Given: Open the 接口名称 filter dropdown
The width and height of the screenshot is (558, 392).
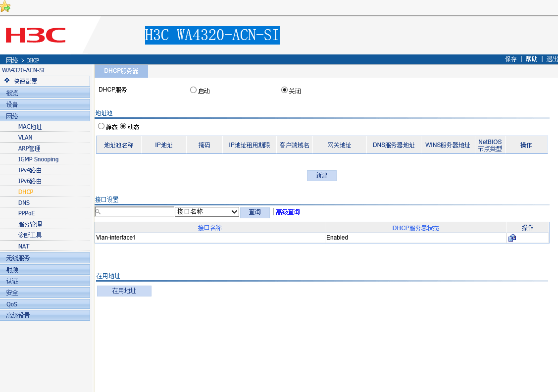Looking at the screenshot, I should (x=207, y=212).
